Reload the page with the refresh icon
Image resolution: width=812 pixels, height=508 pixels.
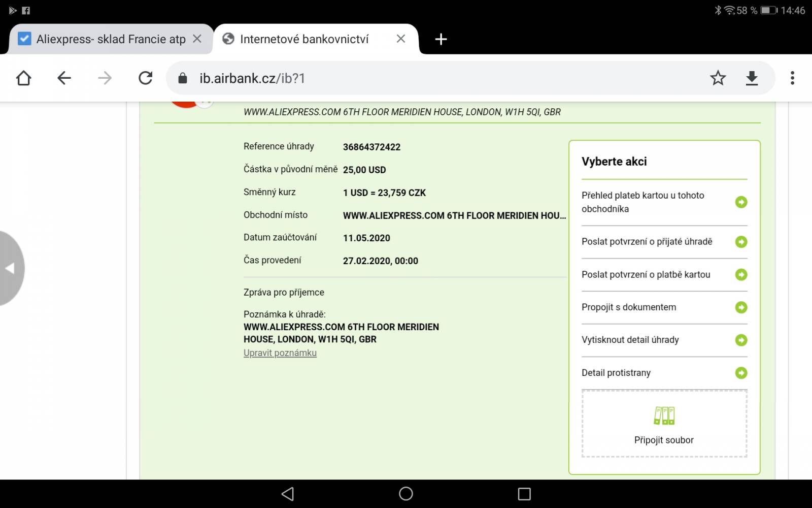pos(146,78)
